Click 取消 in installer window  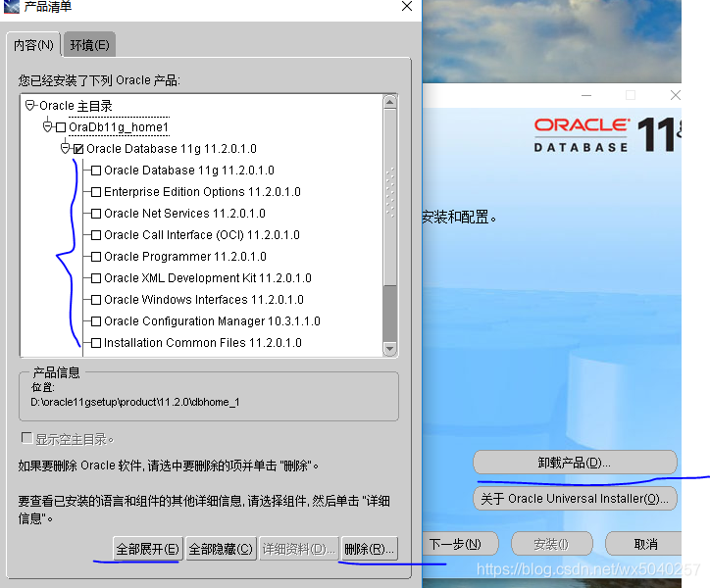pyautogui.click(x=645, y=544)
